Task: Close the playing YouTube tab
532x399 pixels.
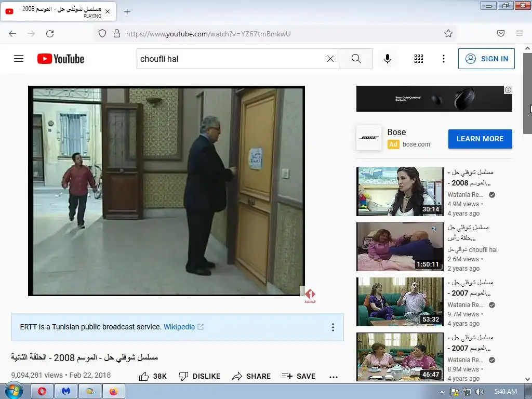Action: coord(108,11)
